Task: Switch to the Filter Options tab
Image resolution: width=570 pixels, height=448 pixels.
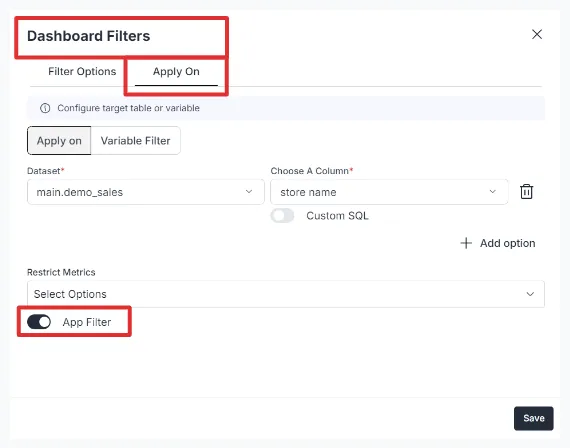Action: (82, 72)
